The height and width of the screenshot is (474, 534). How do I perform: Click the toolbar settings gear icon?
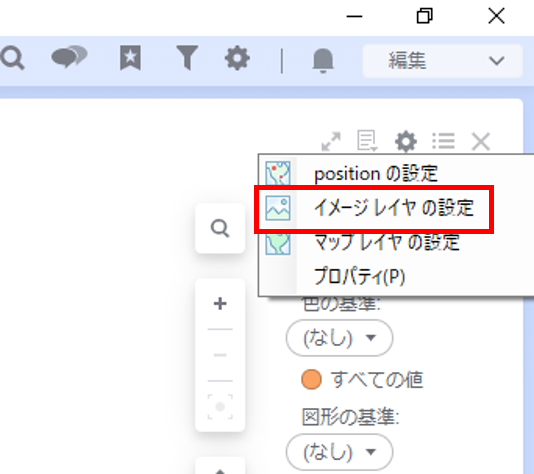pyautogui.click(x=237, y=58)
